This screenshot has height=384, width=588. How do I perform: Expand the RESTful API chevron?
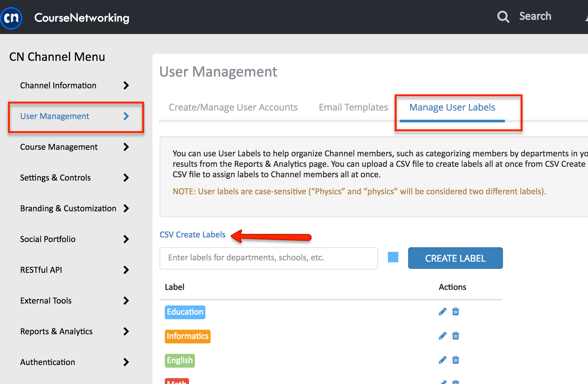point(126,270)
